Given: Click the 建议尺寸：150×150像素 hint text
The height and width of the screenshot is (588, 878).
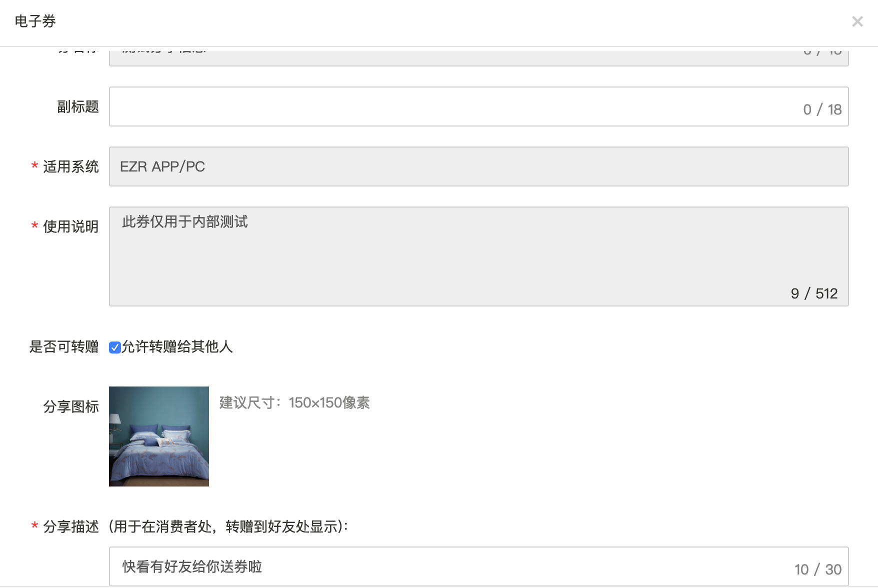Looking at the screenshot, I should coord(294,402).
